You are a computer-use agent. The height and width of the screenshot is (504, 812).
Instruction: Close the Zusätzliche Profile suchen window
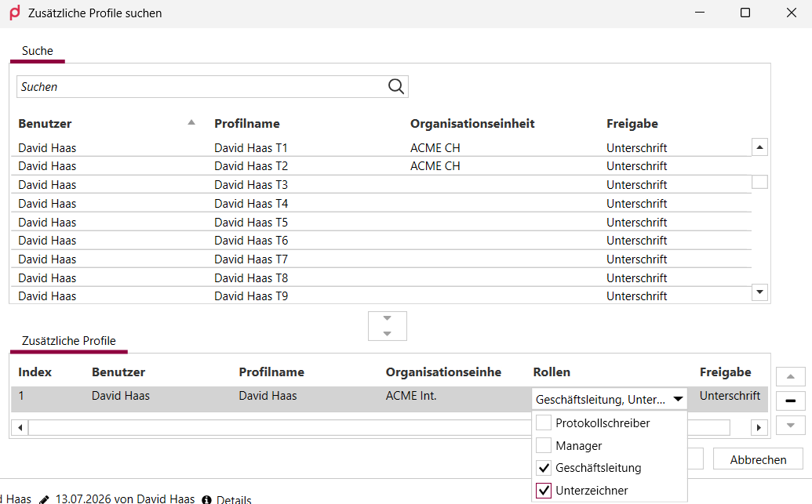coord(792,13)
